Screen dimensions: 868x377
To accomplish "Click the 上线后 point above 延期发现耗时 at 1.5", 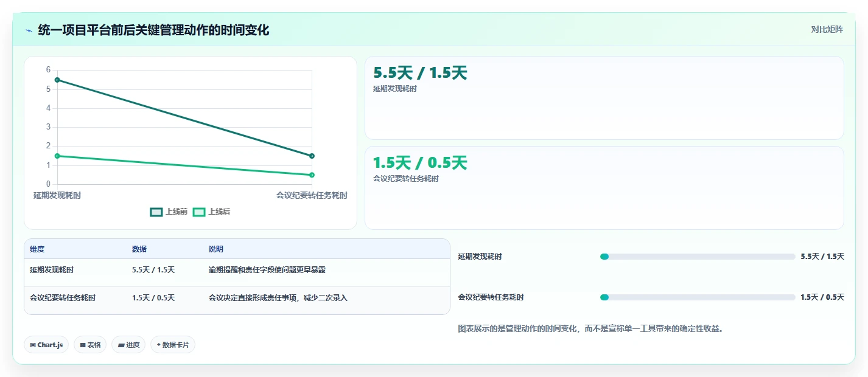I will [x=57, y=156].
